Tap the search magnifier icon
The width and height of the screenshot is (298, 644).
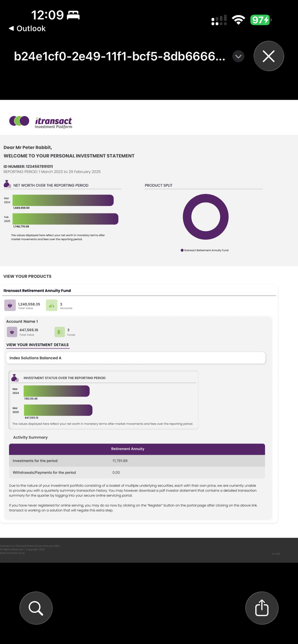coord(36,608)
